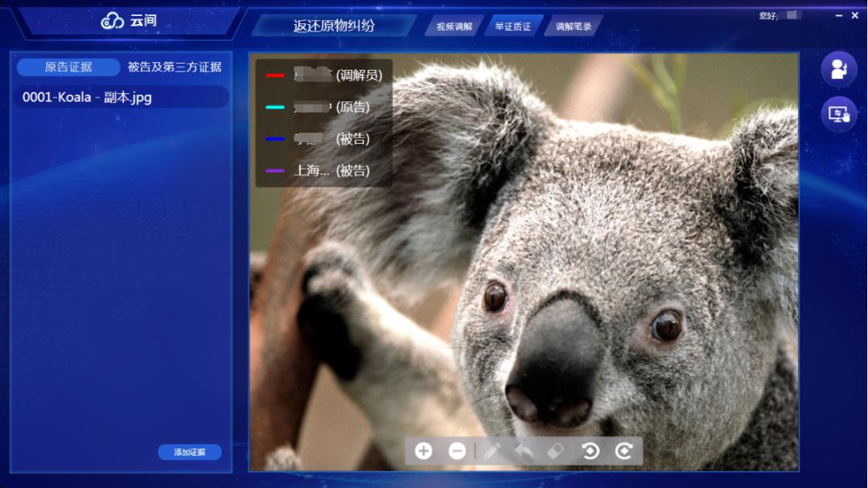This screenshot has height=488, width=868.
Task: Click the red 调解员 color legend entry
Action: pos(324,76)
